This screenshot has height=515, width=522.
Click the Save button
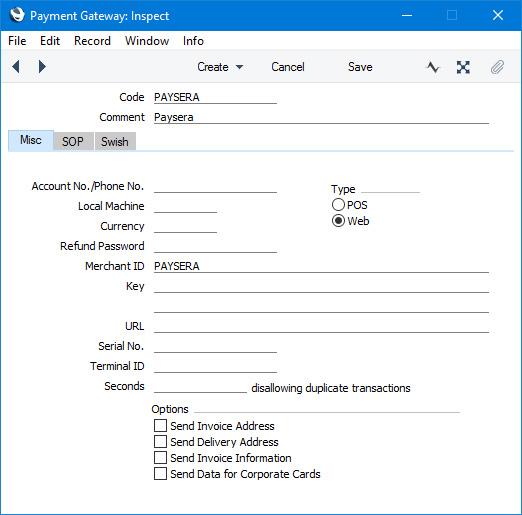360,67
